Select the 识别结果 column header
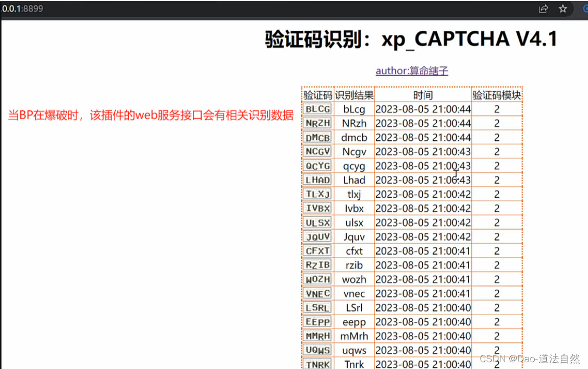The image size is (588, 369). click(x=354, y=95)
